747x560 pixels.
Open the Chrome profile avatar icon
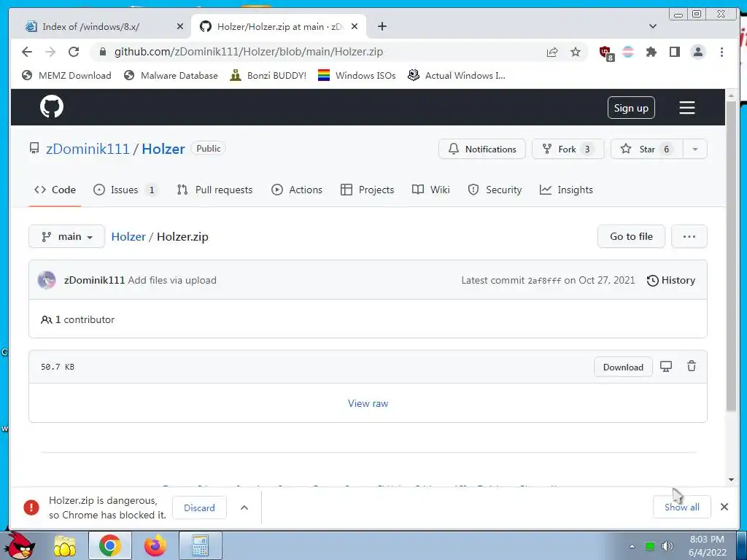click(698, 52)
